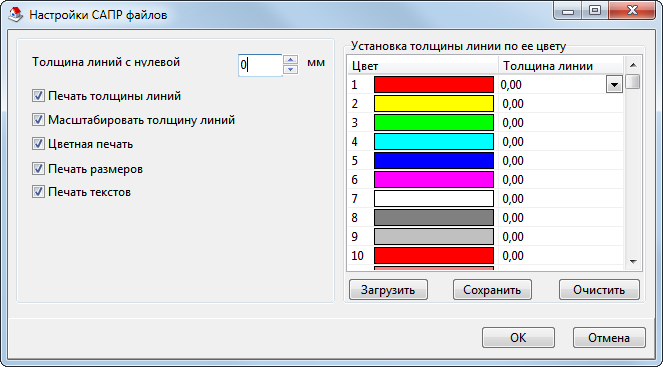The image size is (663, 367).
Task: Click the Цвет column header
Action: click(x=423, y=66)
